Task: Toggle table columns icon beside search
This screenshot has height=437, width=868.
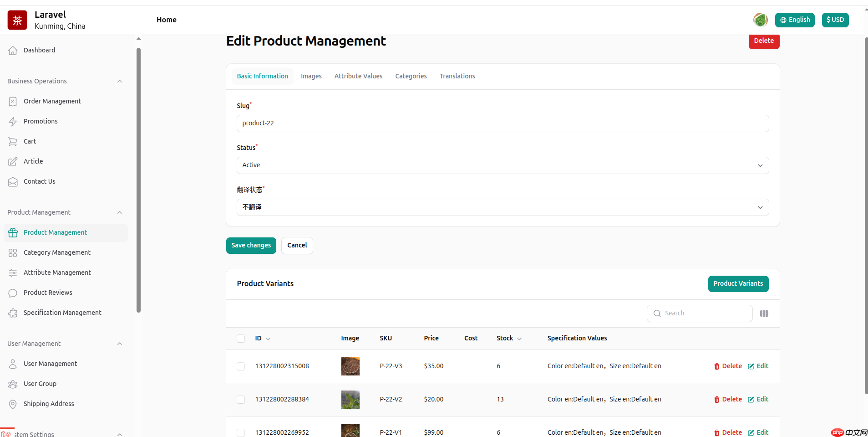Action: [x=764, y=314]
